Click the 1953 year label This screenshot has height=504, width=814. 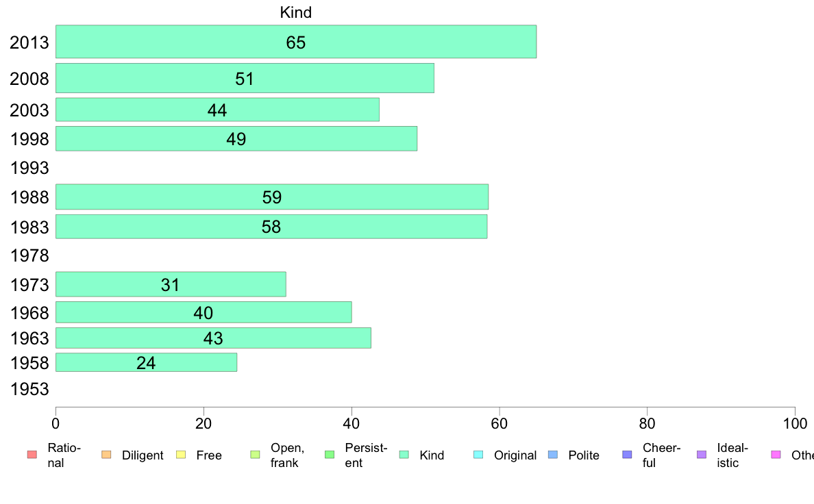(29, 389)
